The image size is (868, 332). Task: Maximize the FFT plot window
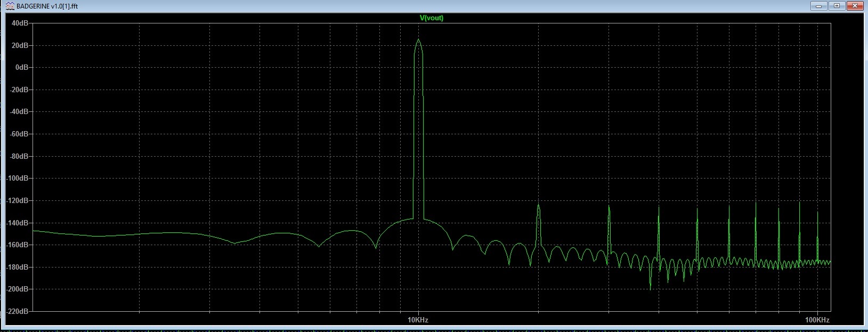pos(836,6)
